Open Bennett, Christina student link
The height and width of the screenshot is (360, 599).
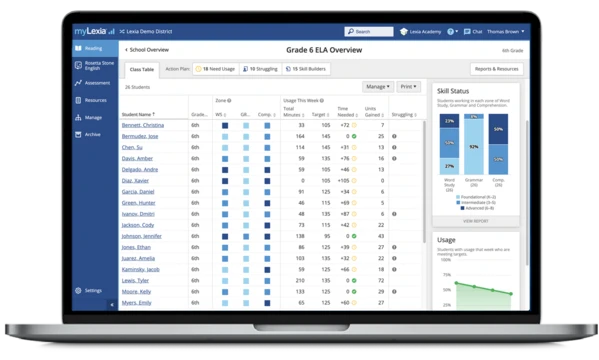pos(142,125)
